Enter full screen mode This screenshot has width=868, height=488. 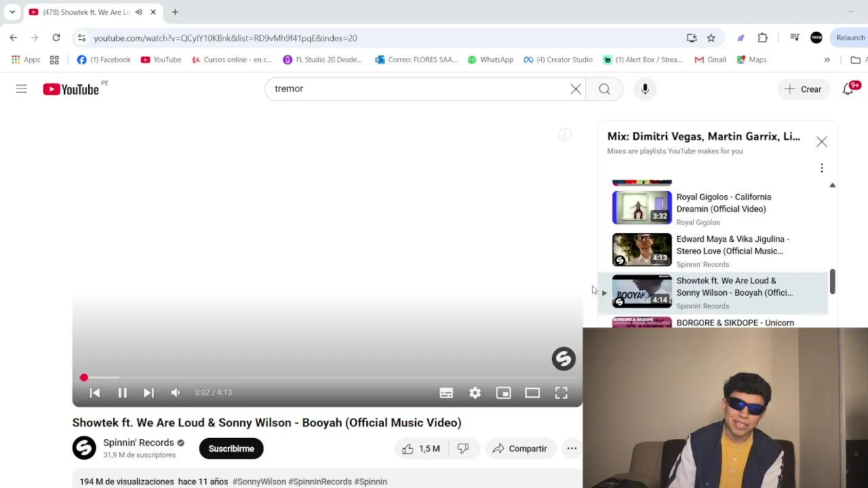tap(561, 393)
